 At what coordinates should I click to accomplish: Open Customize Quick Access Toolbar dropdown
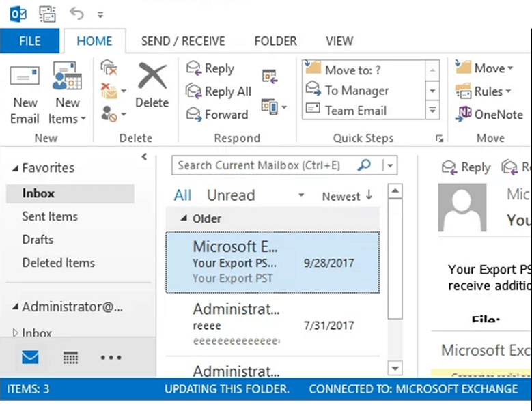click(100, 15)
